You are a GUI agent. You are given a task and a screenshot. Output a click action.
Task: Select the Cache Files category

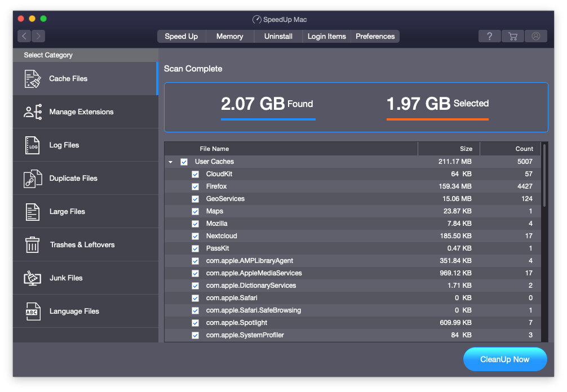[x=85, y=78]
